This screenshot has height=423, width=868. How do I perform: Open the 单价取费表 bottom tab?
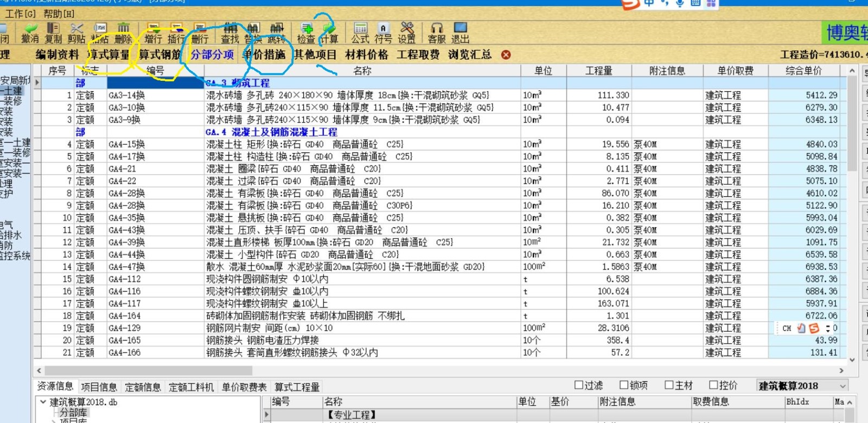coord(244,387)
